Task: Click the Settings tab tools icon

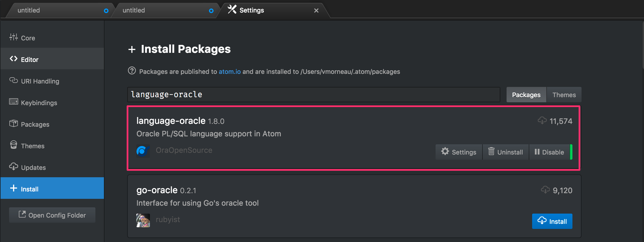Action: point(232,9)
